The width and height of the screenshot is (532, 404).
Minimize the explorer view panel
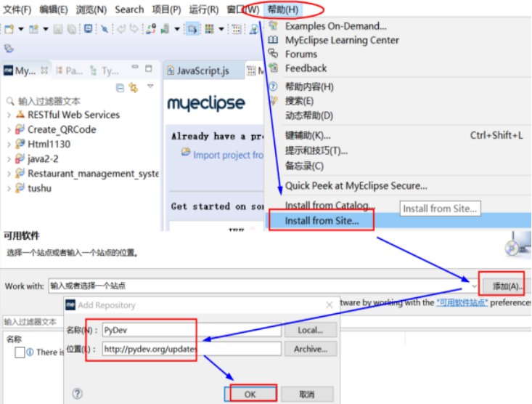pos(135,68)
